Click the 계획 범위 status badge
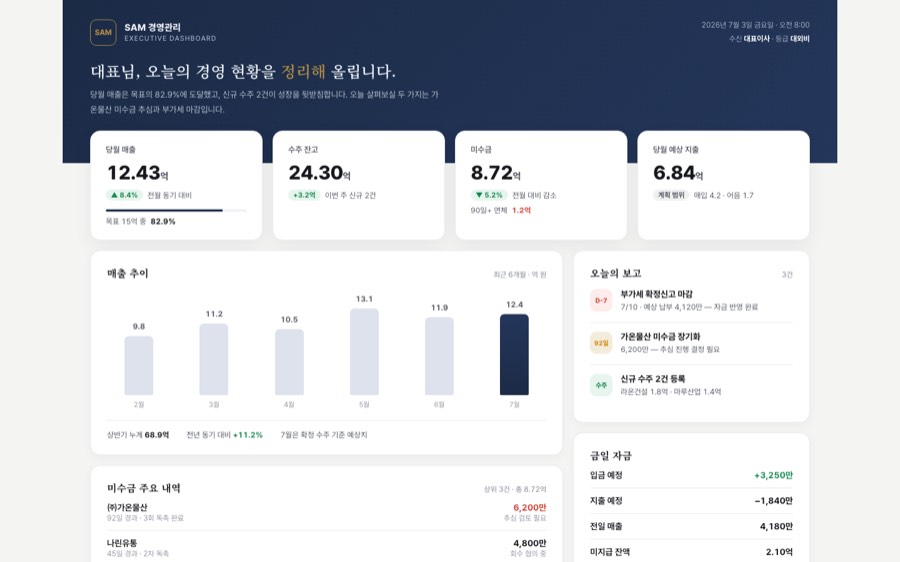 coord(671,195)
